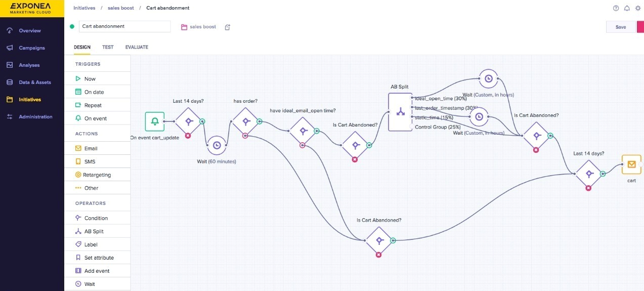Click the sales boost breadcrumb
Screen dimensions: 644x291
[x=120, y=8]
